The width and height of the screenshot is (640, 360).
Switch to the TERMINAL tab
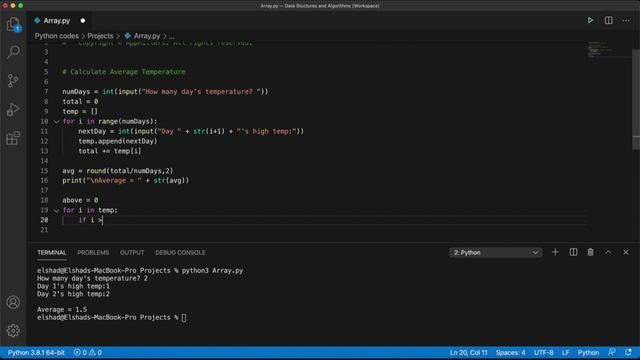pyautogui.click(x=52, y=253)
